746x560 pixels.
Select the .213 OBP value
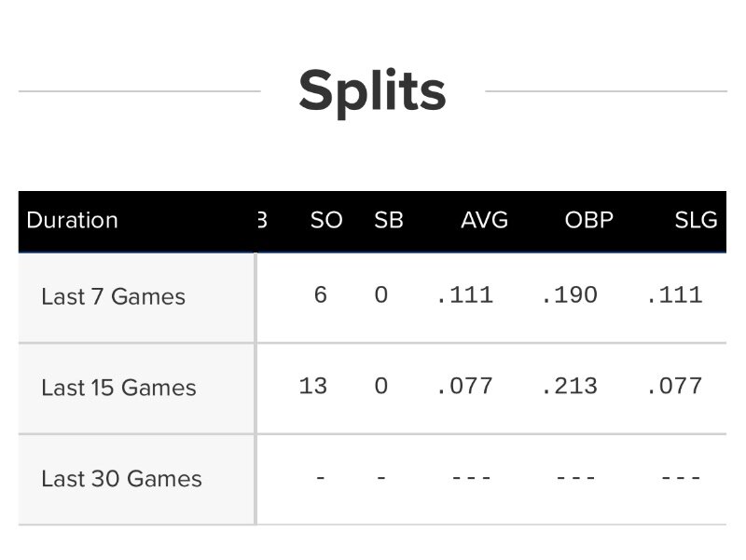(x=569, y=386)
